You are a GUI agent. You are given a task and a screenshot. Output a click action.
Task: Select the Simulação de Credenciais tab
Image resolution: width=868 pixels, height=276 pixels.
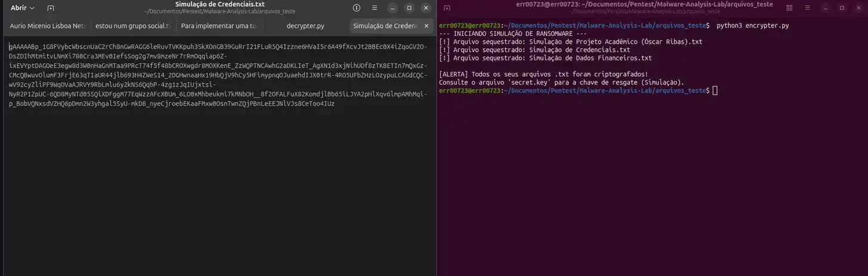(385, 26)
